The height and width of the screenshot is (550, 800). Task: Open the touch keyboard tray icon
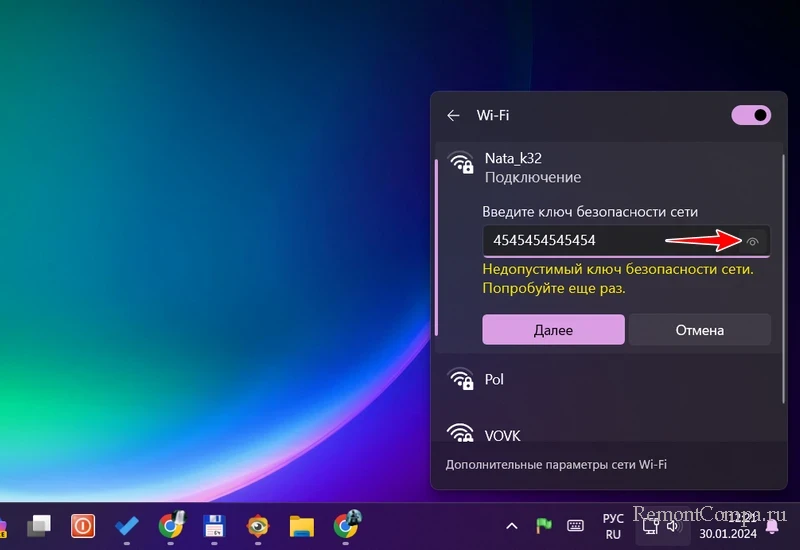(x=575, y=526)
